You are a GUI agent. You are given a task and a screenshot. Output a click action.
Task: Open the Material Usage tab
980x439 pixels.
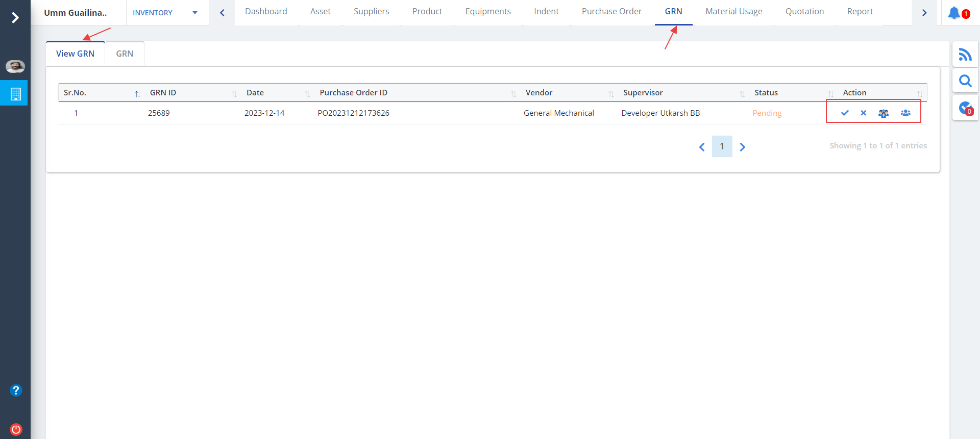[x=733, y=12]
